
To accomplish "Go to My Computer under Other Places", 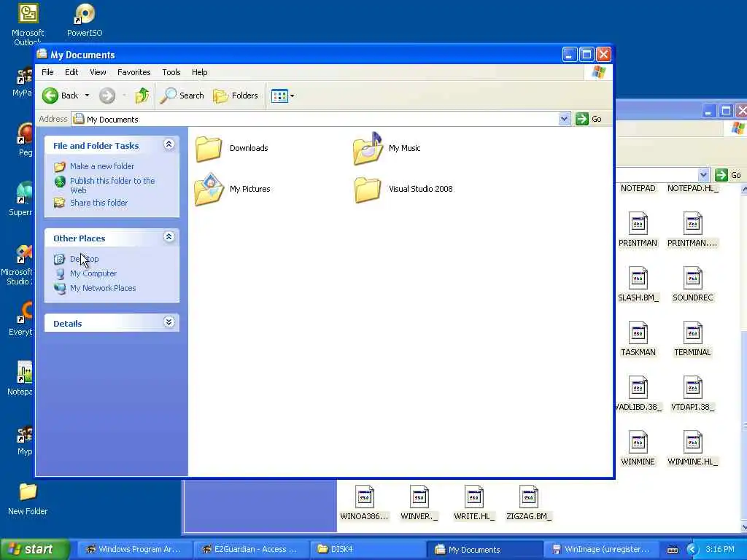I will pos(93,274).
